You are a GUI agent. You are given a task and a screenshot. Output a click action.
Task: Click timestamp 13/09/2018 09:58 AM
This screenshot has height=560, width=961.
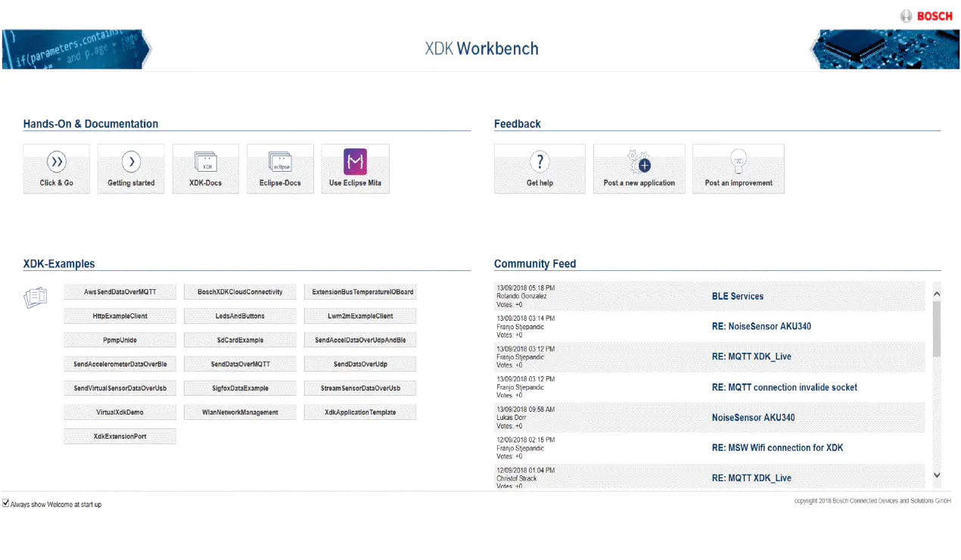coord(525,409)
